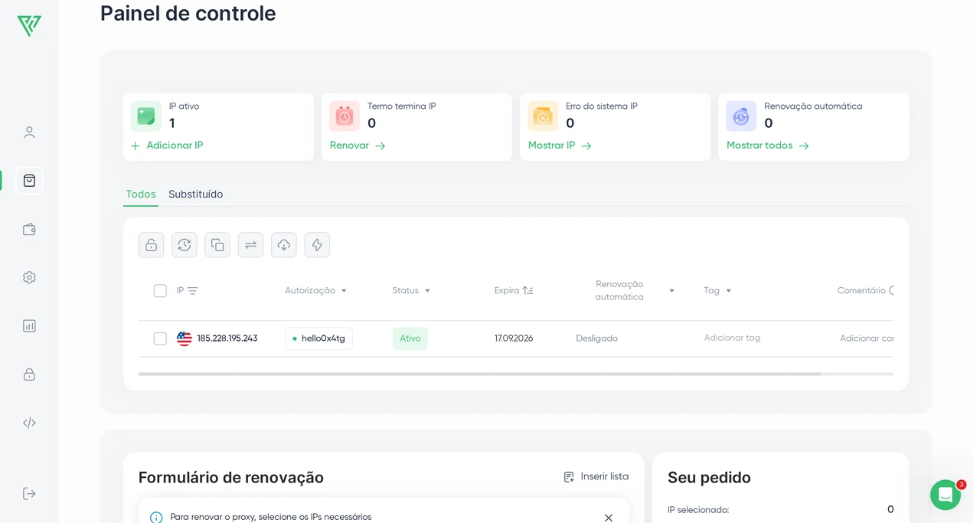Click the Mostrar IP link

click(x=560, y=145)
